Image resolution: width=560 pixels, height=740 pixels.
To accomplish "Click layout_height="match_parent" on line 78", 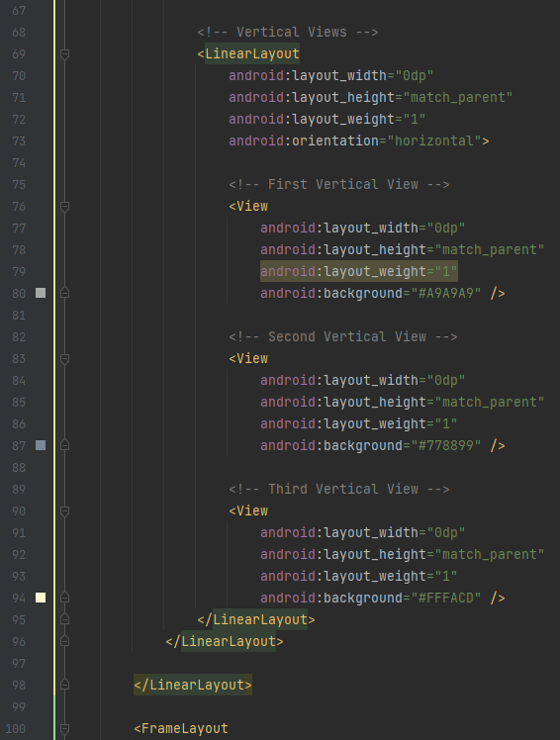I will click(403, 249).
